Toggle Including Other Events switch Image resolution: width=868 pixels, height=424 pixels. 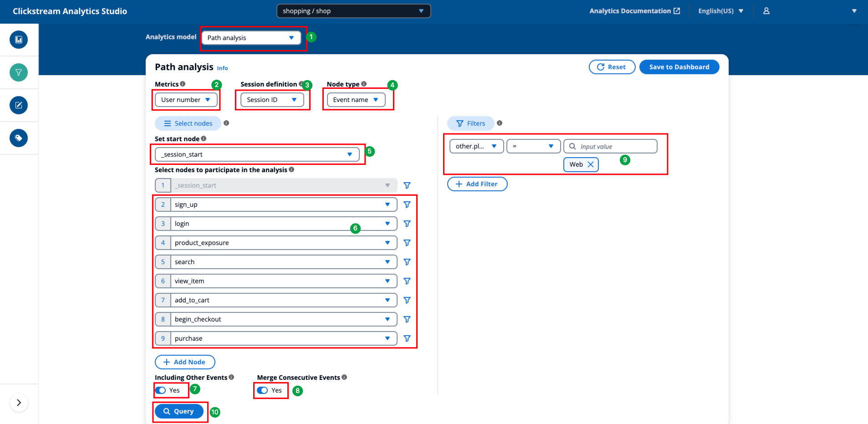pos(160,390)
